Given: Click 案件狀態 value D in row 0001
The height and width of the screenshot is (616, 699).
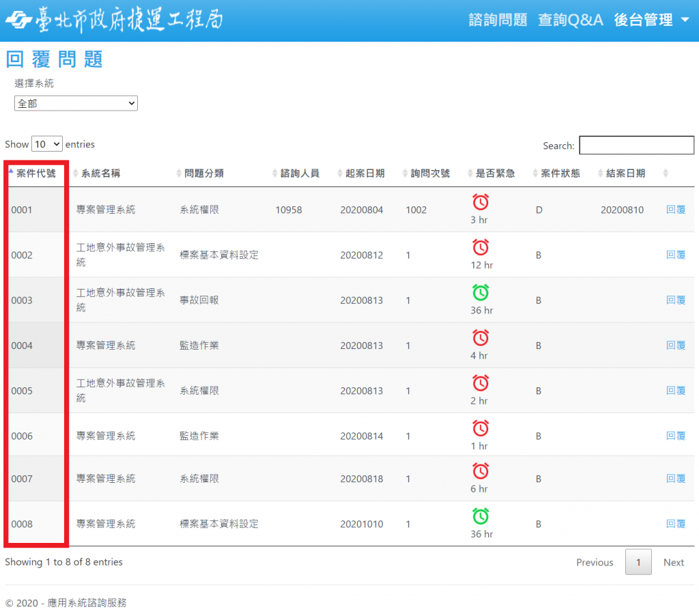Looking at the screenshot, I should point(539,210).
